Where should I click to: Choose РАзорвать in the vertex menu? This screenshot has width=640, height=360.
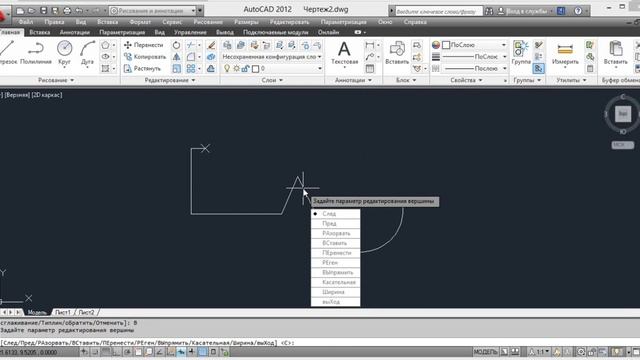(336, 233)
